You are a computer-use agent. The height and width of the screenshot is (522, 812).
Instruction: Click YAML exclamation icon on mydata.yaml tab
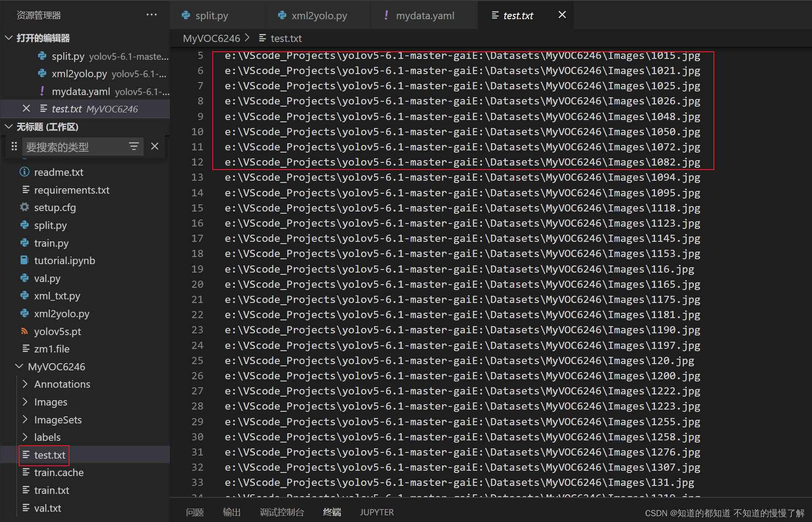(x=386, y=15)
